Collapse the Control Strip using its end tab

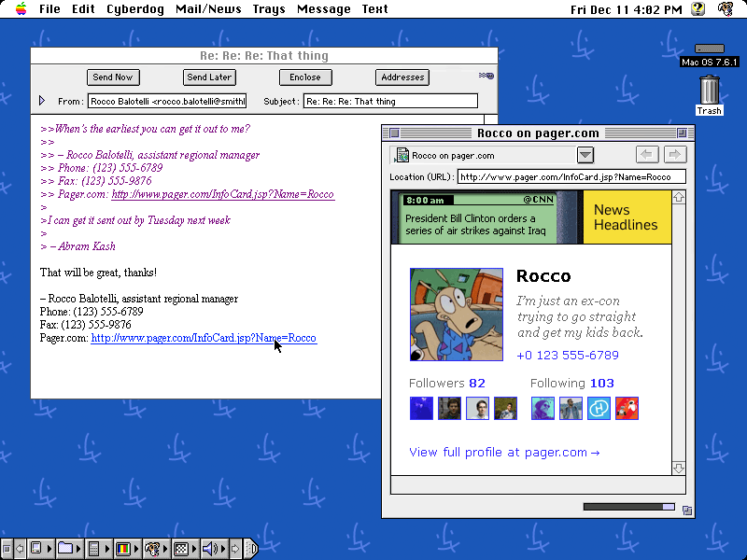(x=251, y=549)
